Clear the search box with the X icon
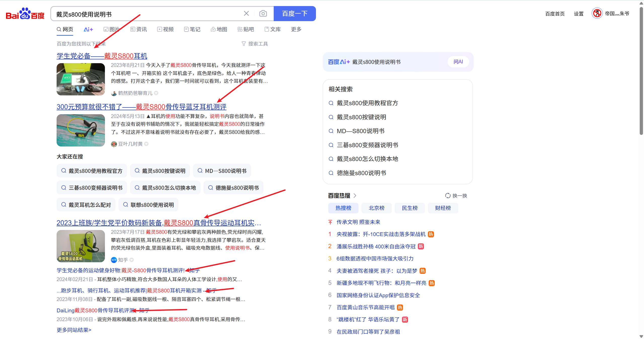 click(x=246, y=14)
